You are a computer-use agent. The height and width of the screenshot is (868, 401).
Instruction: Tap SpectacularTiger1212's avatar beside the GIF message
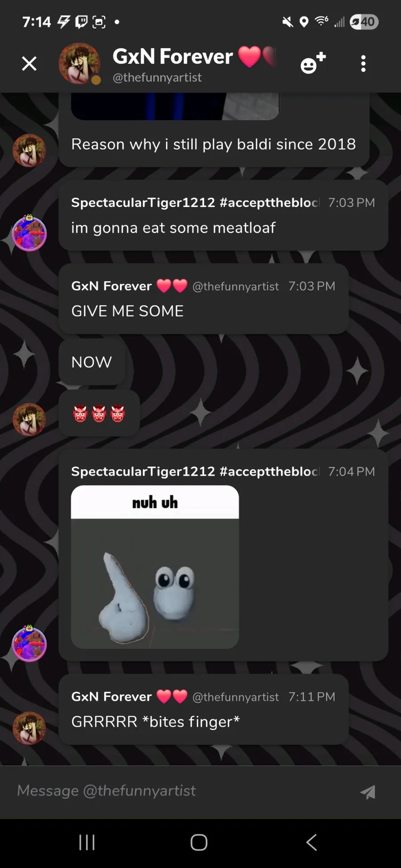click(x=29, y=644)
